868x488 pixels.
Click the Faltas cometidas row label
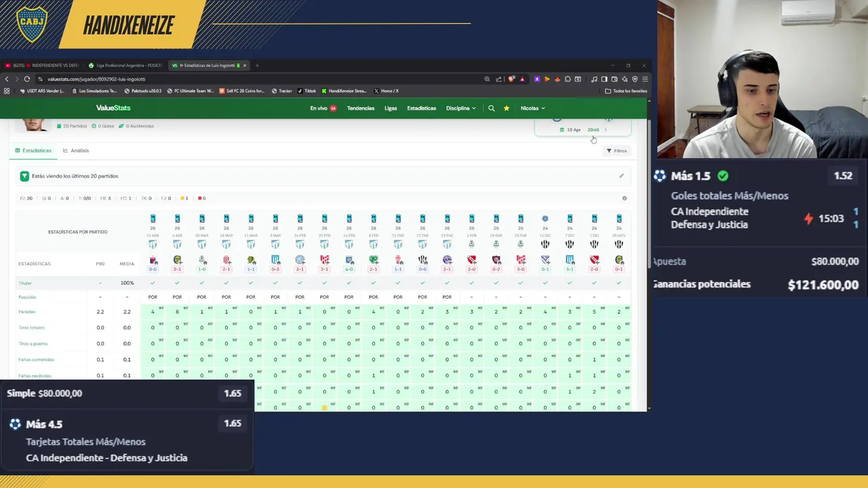click(x=36, y=360)
